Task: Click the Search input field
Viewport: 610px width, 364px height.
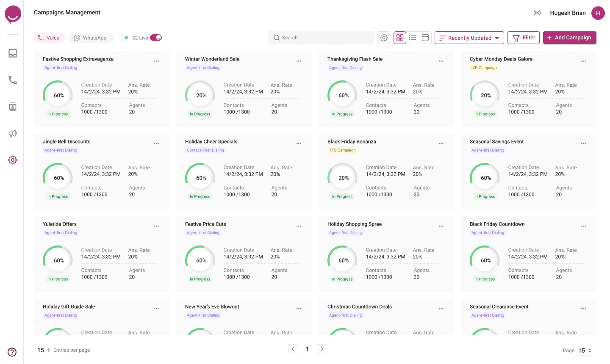Action: click(321, 38)
